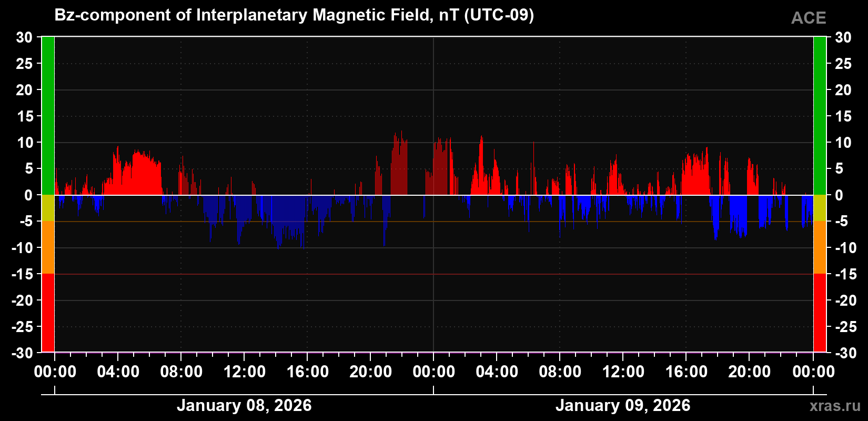Click the 04:00 tick label under January 08
868x421 pixels.
pyautogui.click(x=118, y=372)
